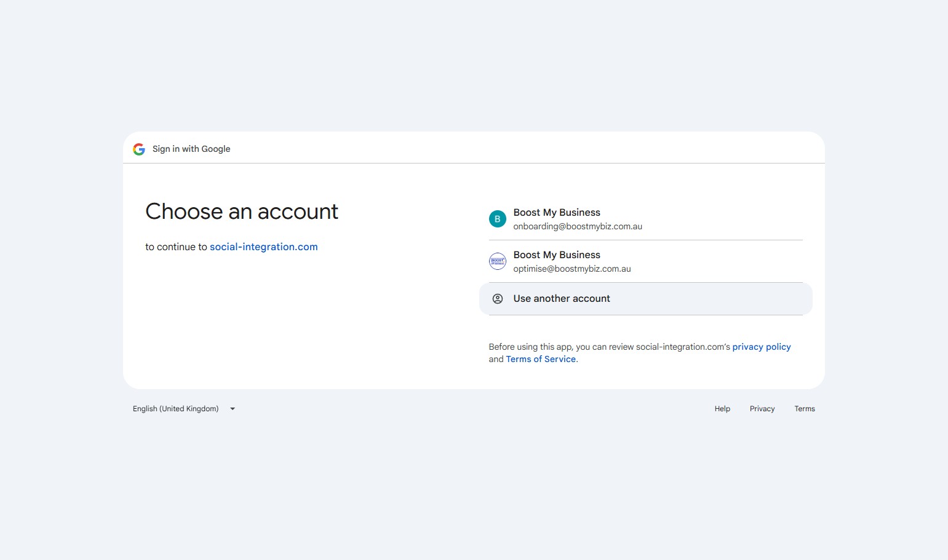The width and height of the screenshot is (948, 560).
Task: Open the privacy policy link in disclaimer
Action: tap(761, 347)
